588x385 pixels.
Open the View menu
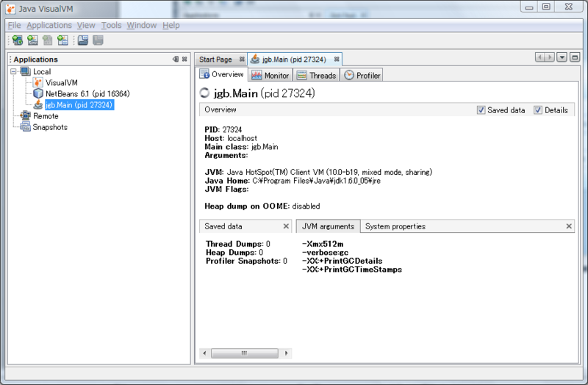tap(86, 25)
